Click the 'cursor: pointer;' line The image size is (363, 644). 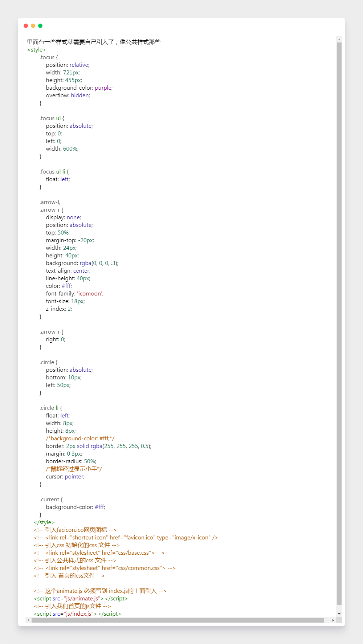pyautogui.click(x=65, y=477)
